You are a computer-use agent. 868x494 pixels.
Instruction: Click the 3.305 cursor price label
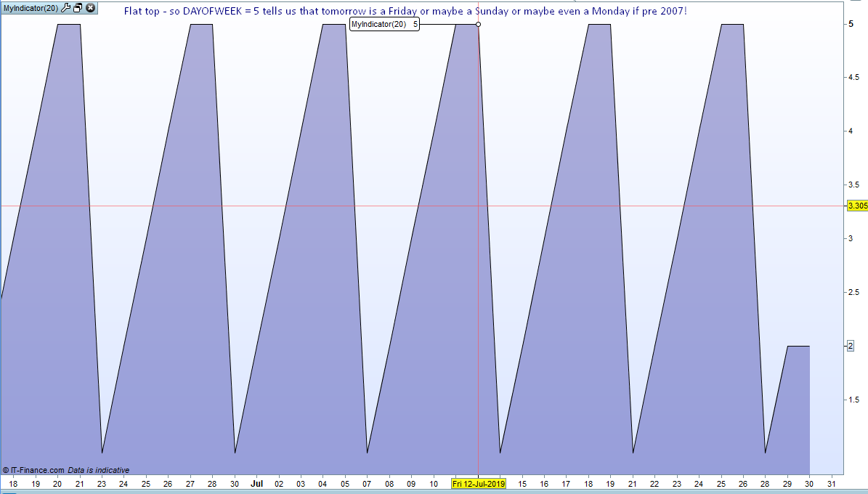point(858,206)
